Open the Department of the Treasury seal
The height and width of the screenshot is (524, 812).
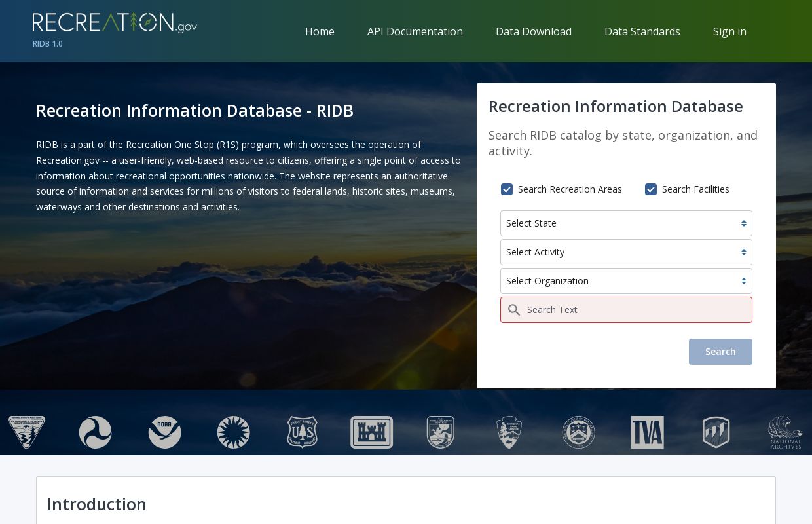(579, 432)
